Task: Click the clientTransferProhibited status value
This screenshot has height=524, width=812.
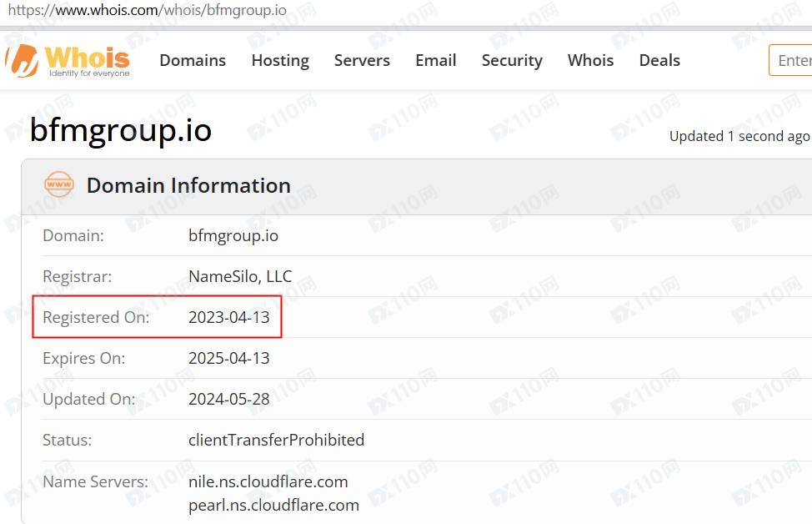Action: [276, 440]
